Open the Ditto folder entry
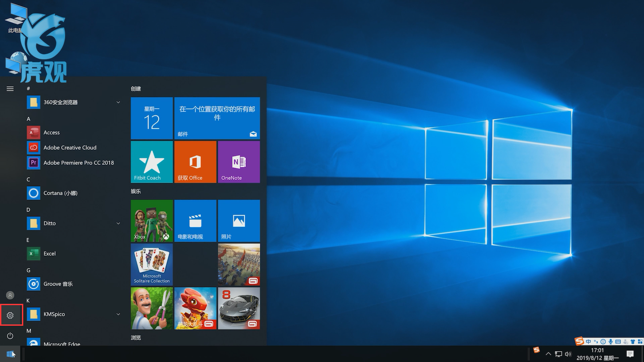The image size is (644, 362). [74, 223]
